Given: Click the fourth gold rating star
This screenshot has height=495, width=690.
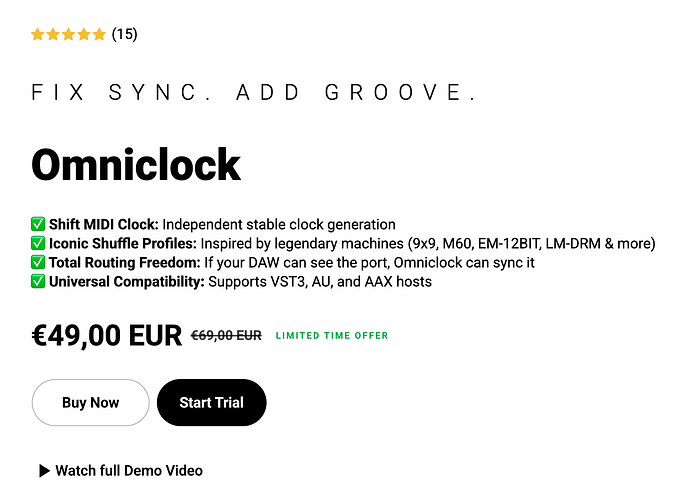Looking at the screenshot, I should tap(84, 34).
